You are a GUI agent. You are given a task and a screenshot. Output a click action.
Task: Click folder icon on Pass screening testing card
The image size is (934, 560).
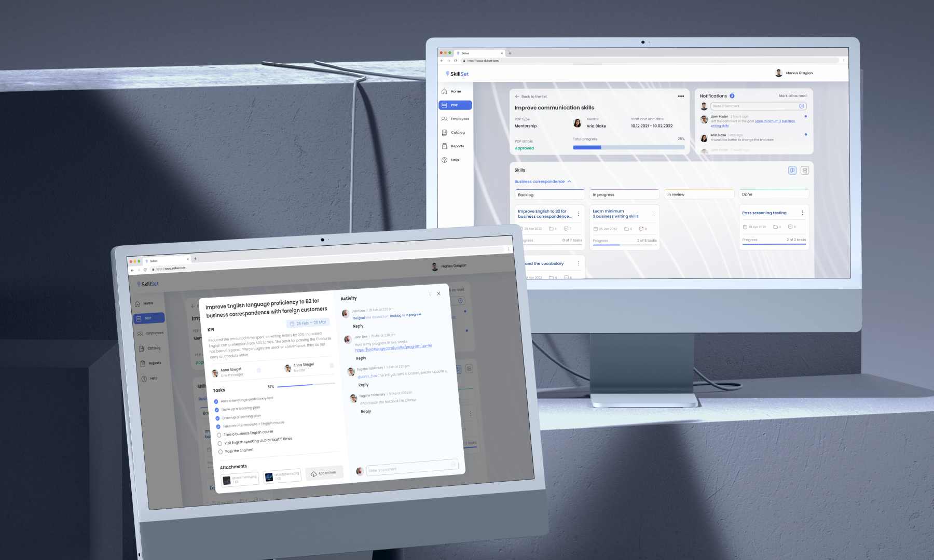coord(776,227)
